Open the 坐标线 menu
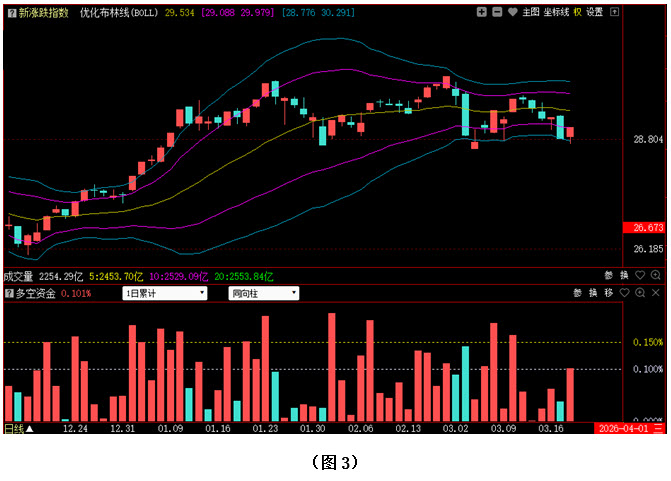The height and width of the screenshot is (481, 671). pyautogui.click(x=556, y=12)
